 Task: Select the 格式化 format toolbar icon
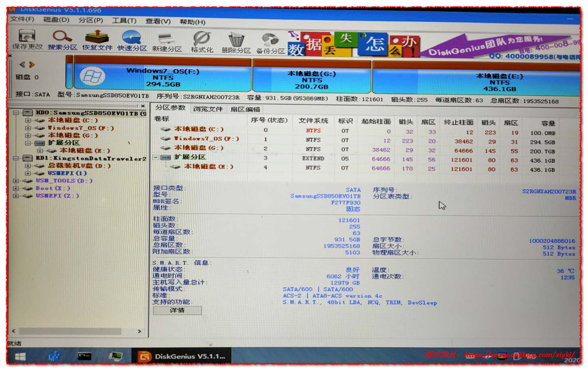pyautogui.click(x=202, y=42)
